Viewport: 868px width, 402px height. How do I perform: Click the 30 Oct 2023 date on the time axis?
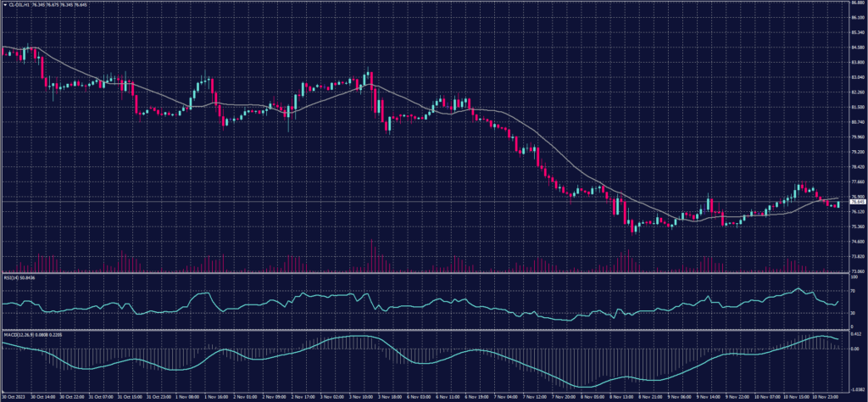point(13,397)
